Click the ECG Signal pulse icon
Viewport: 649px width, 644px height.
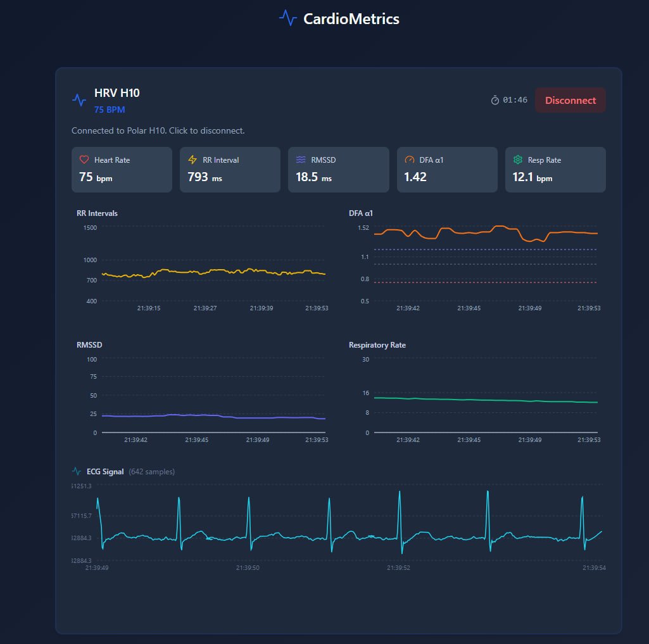click(76, 471)
